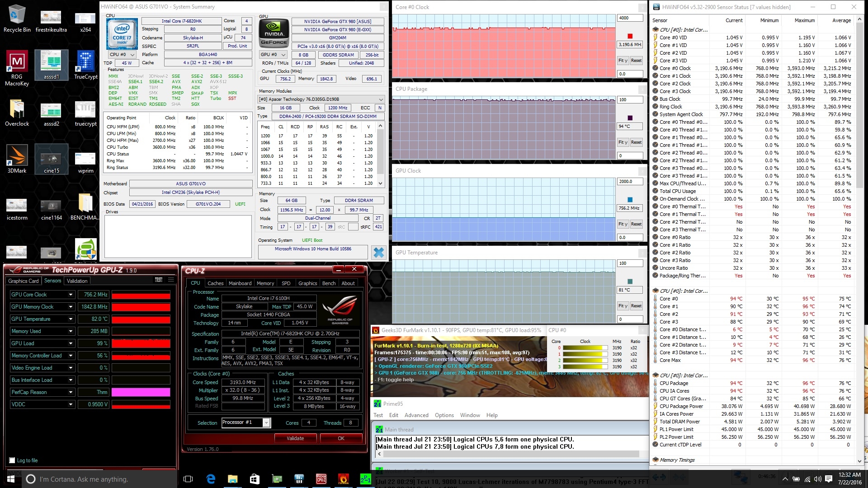Click Reset in Core #0 Clock graph
Screen dimensions: 868x488
point(636,61)
